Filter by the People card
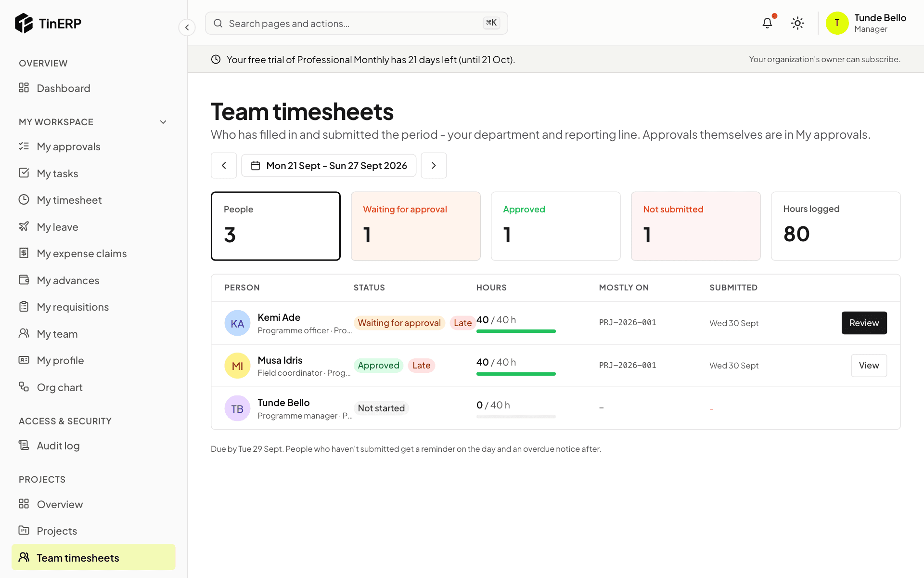 click(276, 226)
